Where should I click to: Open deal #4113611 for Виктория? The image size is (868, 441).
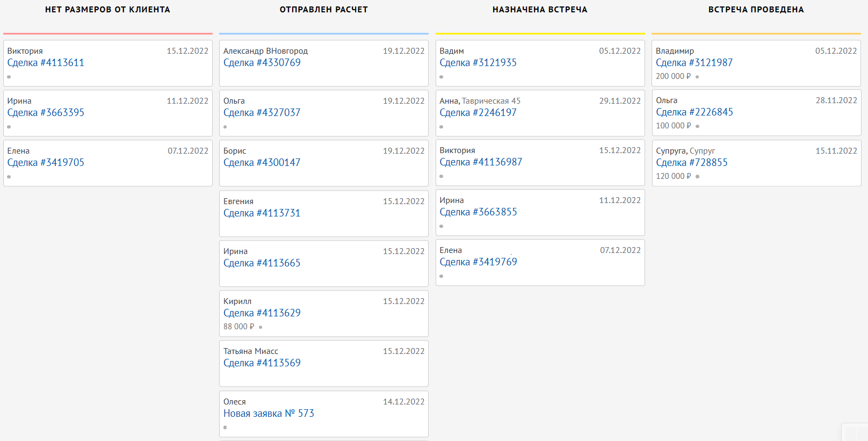click(x=46, y=63)
